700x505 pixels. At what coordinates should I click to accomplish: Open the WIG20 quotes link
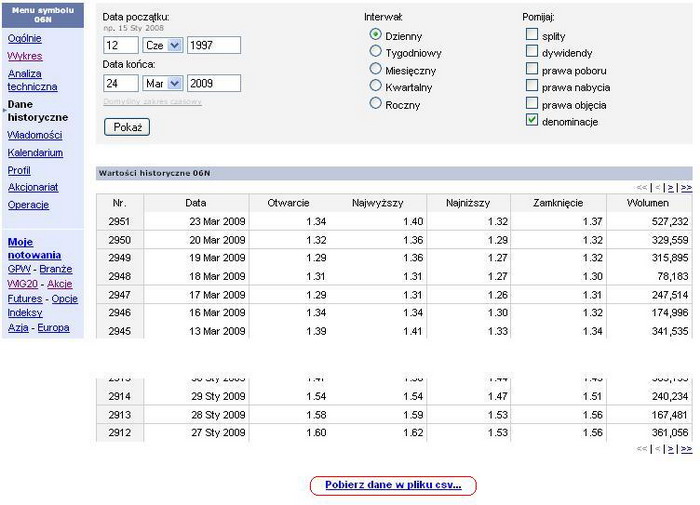[24, 284]
